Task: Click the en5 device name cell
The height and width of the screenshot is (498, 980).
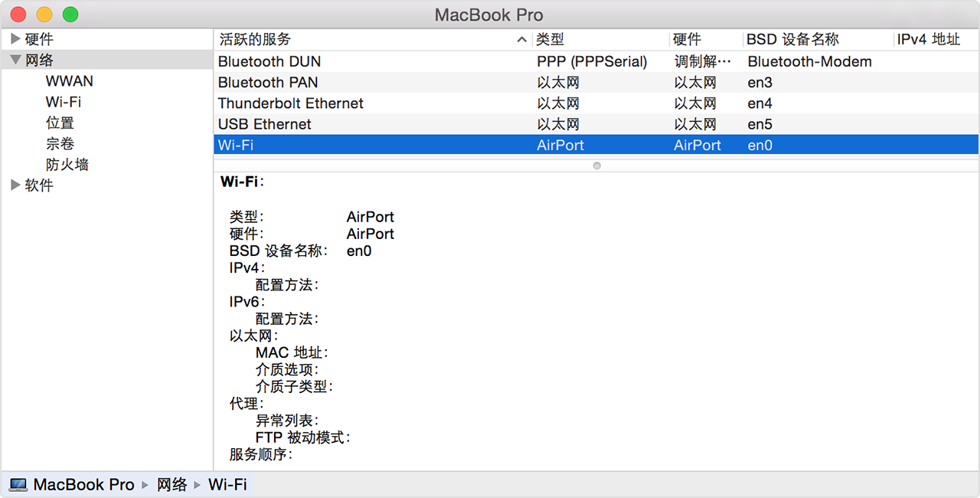Action: tap(759, 124)
